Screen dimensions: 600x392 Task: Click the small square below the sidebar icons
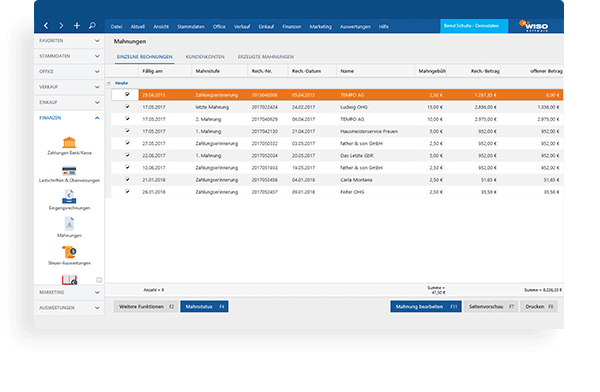[x=99, y=280]
